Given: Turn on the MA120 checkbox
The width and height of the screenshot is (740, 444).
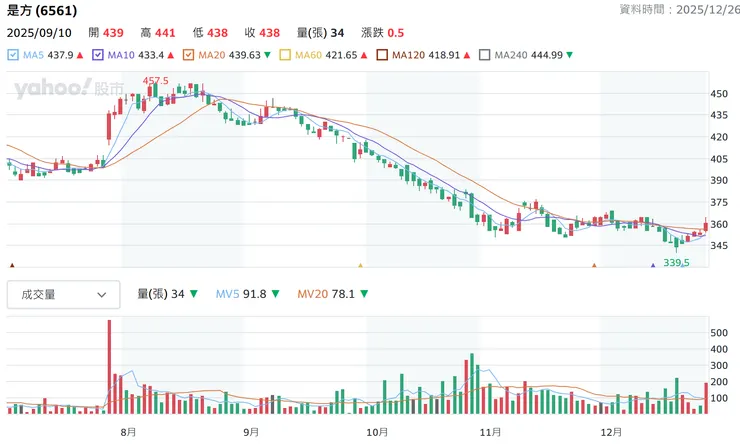Looking at the screenshot, I should tap(382, 55).
